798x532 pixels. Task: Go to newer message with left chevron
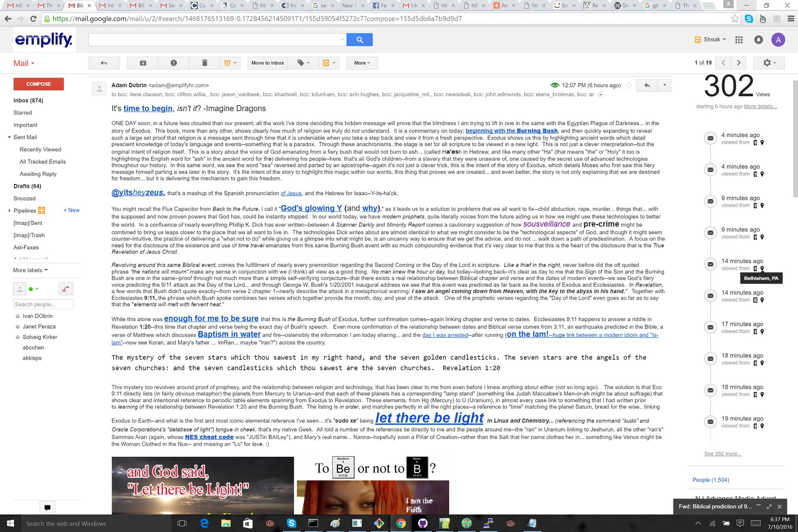coord(723,63)
